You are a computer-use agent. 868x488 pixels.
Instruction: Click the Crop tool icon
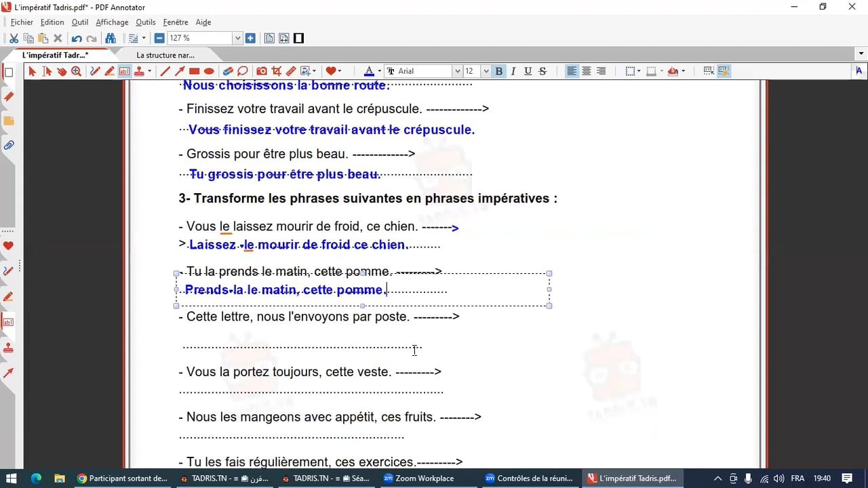[277, 71]
